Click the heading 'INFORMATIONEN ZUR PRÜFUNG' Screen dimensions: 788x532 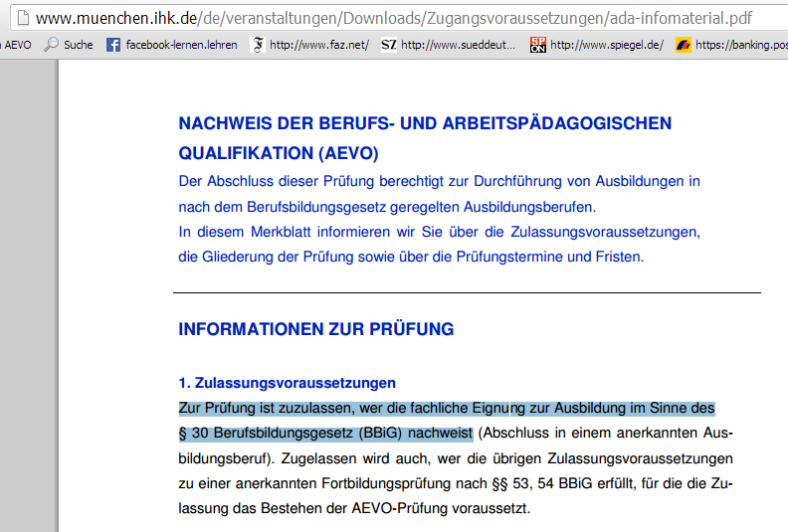316,329
